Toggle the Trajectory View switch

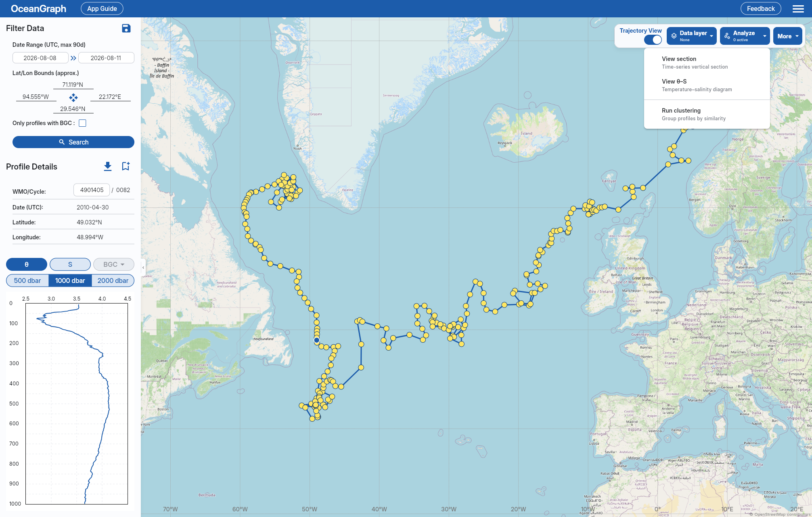(653, 40)
